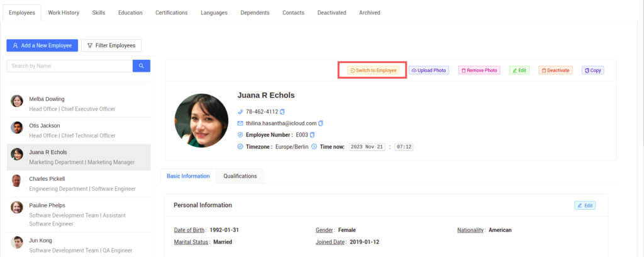Image resolution: width=644 pixels, height=257 pixels.
Task: Add a New Employee
Action: click(42, 45)
